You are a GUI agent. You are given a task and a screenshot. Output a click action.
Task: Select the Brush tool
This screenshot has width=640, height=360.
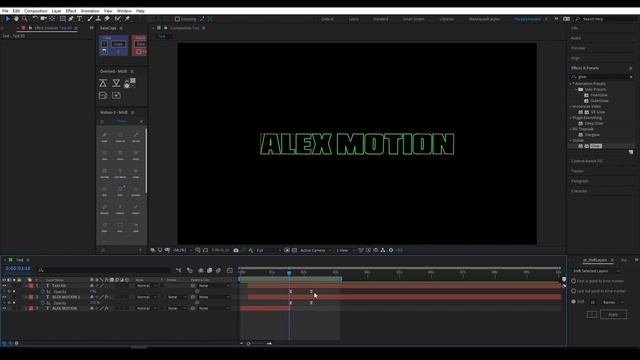coord(90,19)
